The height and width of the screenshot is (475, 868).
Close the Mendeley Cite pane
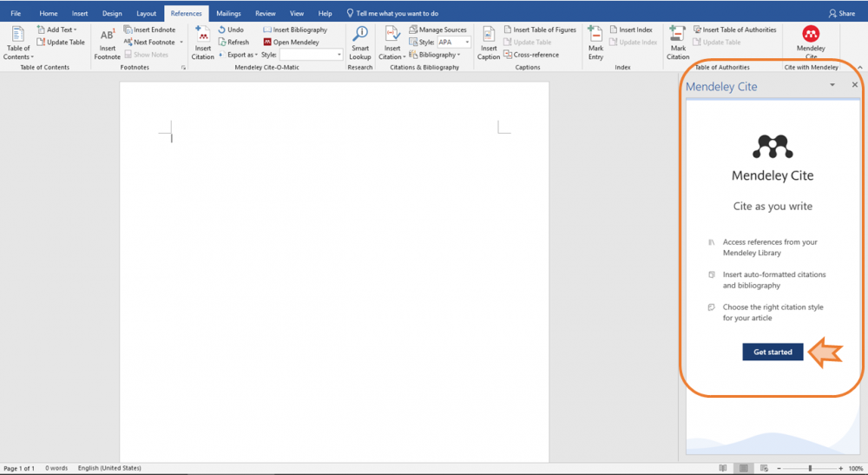(x=855, y=85)
